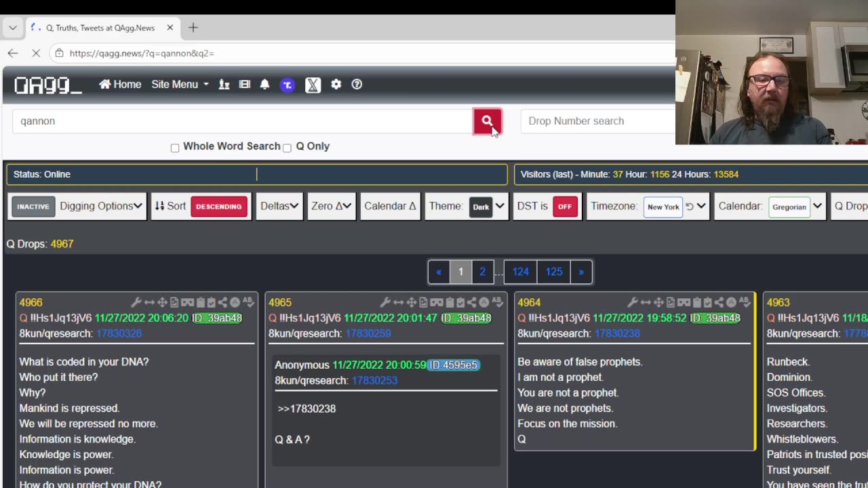This screenshot has height=488, width=868.
Task: Click the move cross-arrows icon on drop 4966
Action: [162, 302]
